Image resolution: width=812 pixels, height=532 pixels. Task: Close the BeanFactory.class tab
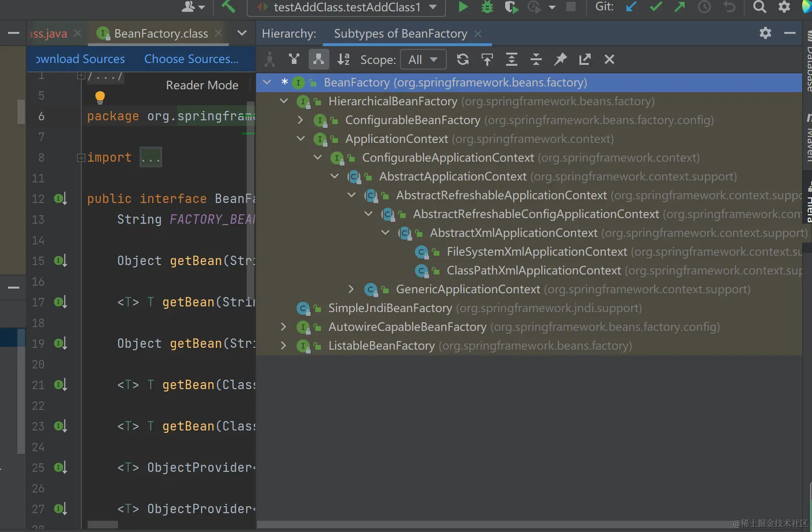(x=219, y=33)
